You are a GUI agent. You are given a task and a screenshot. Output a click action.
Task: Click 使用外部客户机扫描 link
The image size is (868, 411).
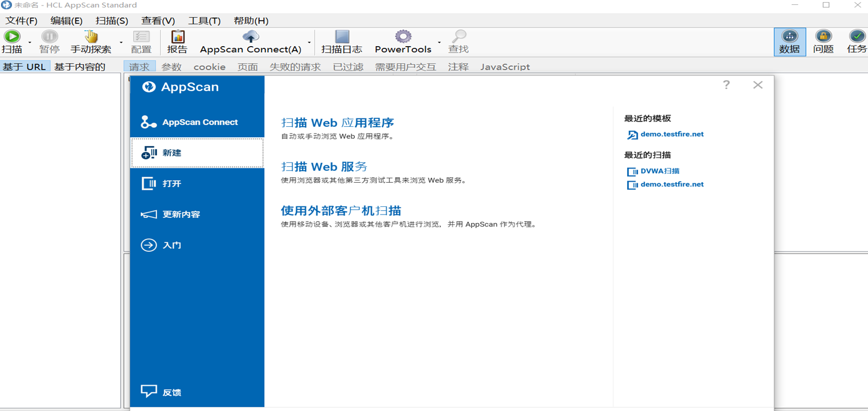tap(341, 210)
